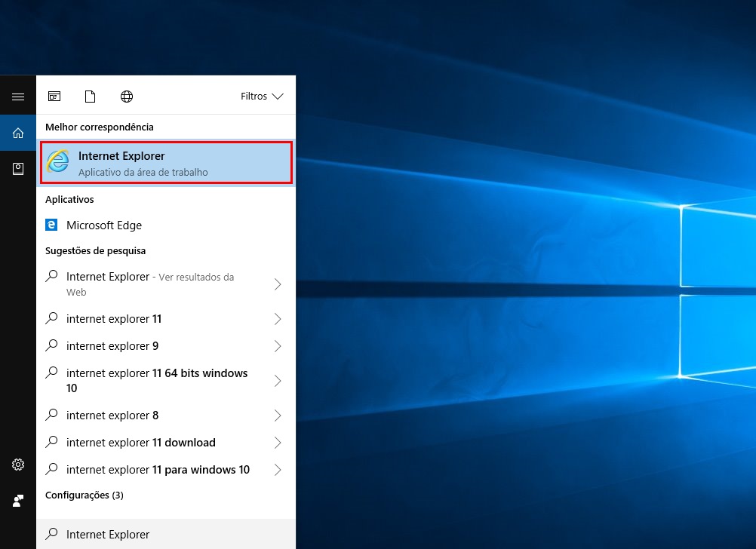The width and height of the screenshot is (756, 549).
Task: Select suggestion 'internet explorer 8'
Action: click(x=166, y=416)
